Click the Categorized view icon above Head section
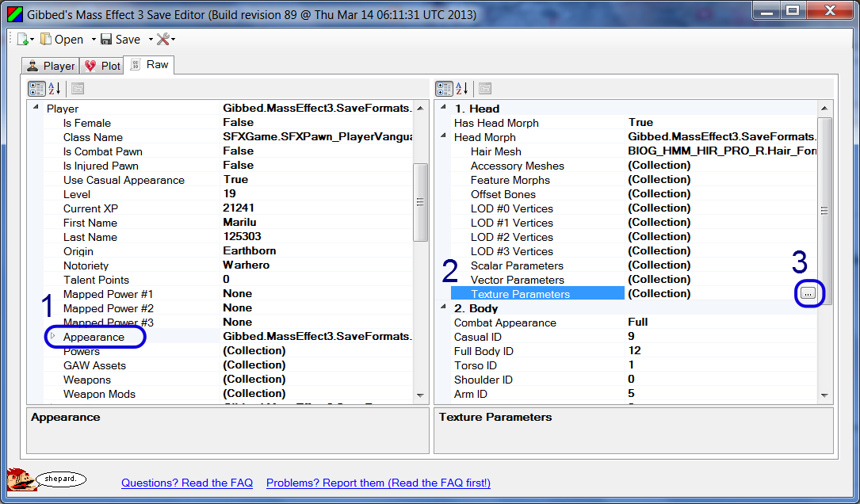The width and height of the screenshot is (860, 504). 445,88
